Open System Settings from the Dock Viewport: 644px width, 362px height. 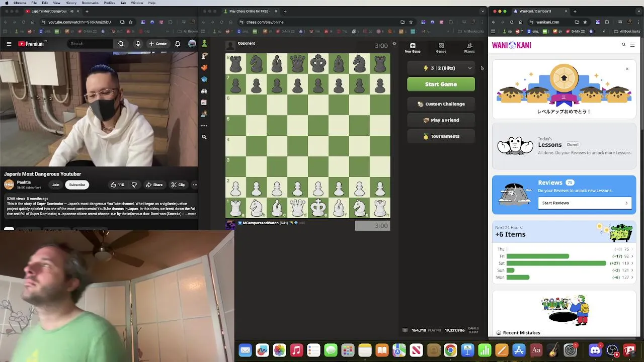(x=570, y=350)
